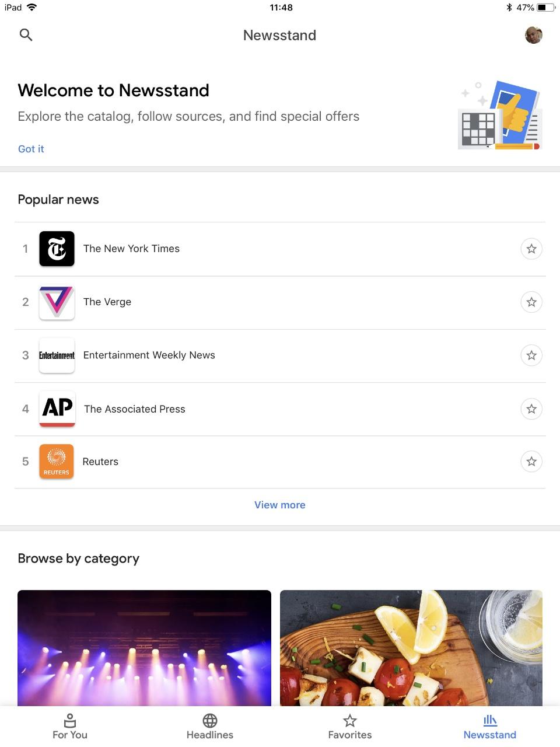Switch to the For You tab
560x747 pixels.
(x=70, y=727)
